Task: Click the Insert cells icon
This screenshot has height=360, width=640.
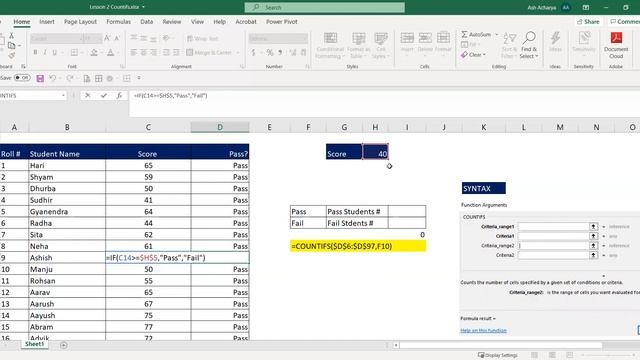Action: 407,38
